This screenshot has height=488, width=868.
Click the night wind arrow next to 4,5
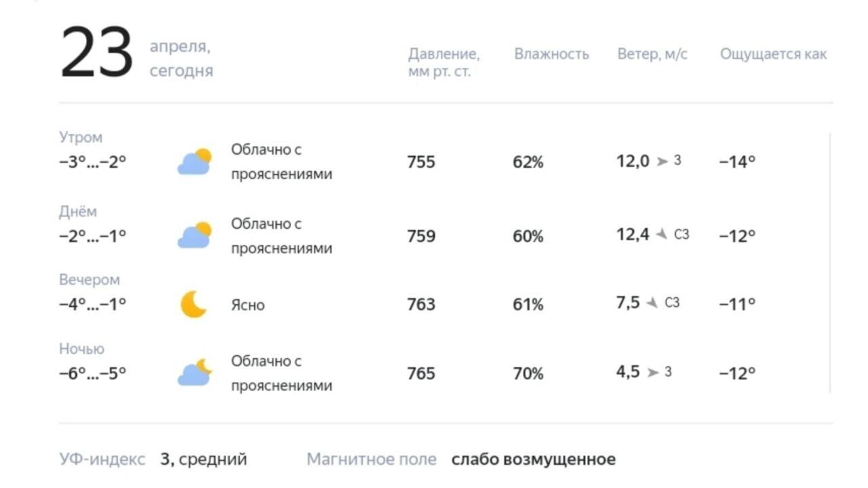click(653, 372)
